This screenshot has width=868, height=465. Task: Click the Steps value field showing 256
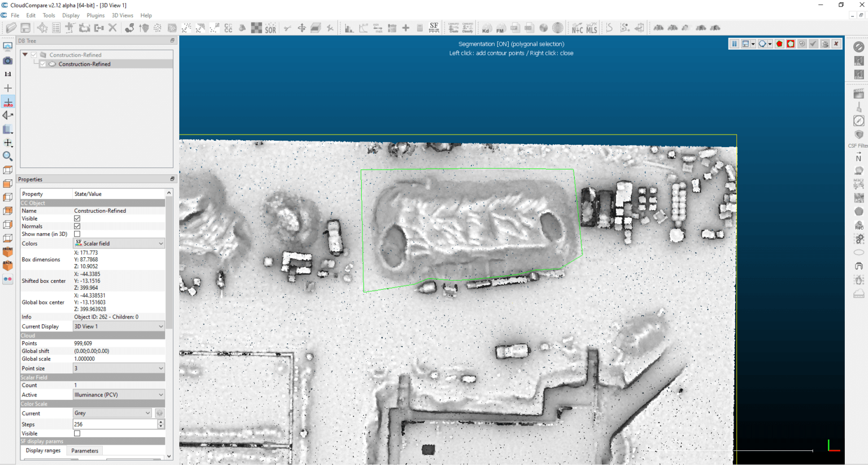pyautogui.click(x=115, y=424)
